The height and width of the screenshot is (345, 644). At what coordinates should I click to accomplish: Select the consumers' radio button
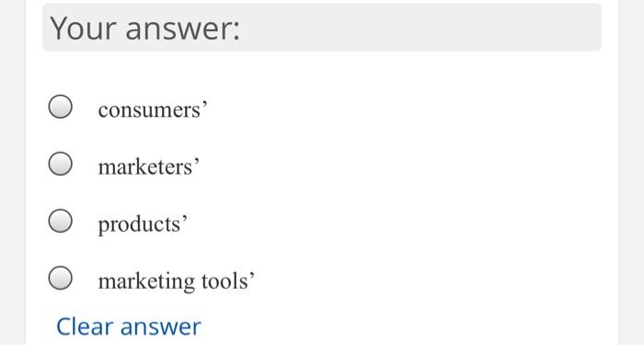coord(61,107)
